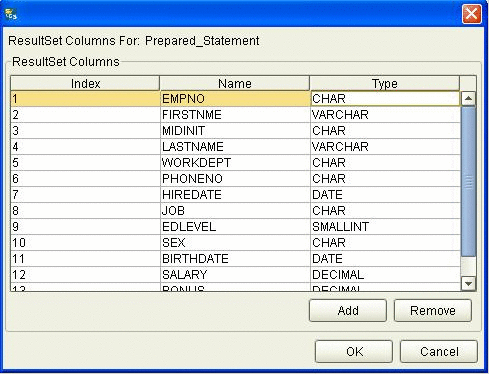Click the CHAR type of WORKDEPT row

click(385, 163)
